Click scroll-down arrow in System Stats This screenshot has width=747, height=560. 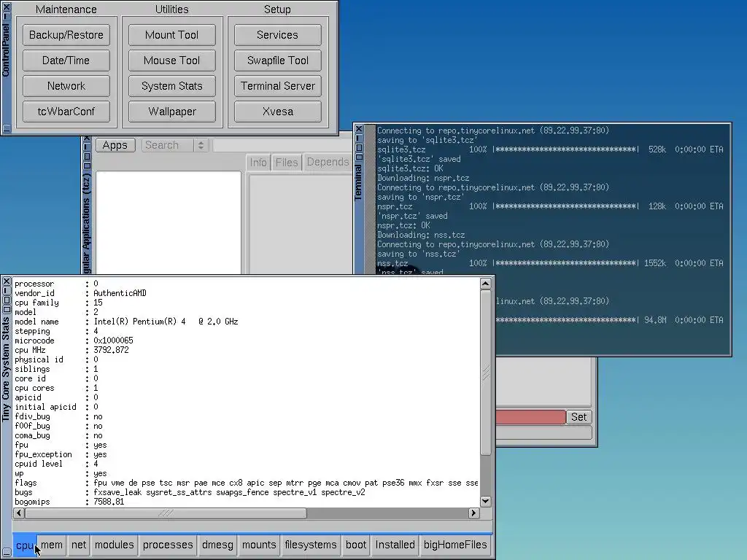(485, 501)
